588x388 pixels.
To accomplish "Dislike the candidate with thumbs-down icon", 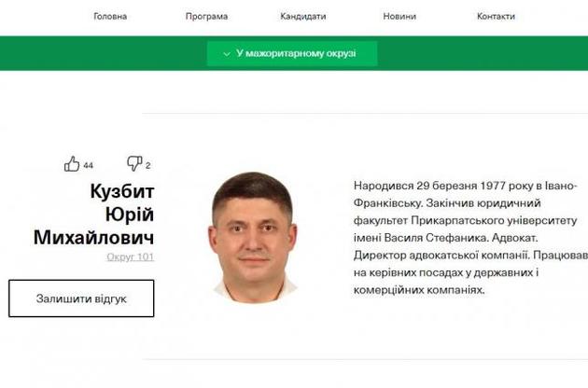I will (x=134, y=163).
